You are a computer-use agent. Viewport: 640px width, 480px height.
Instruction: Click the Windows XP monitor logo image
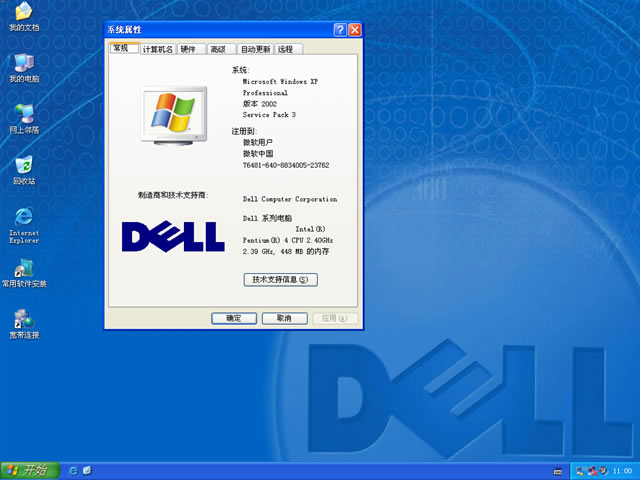click(x=174, y=116)
